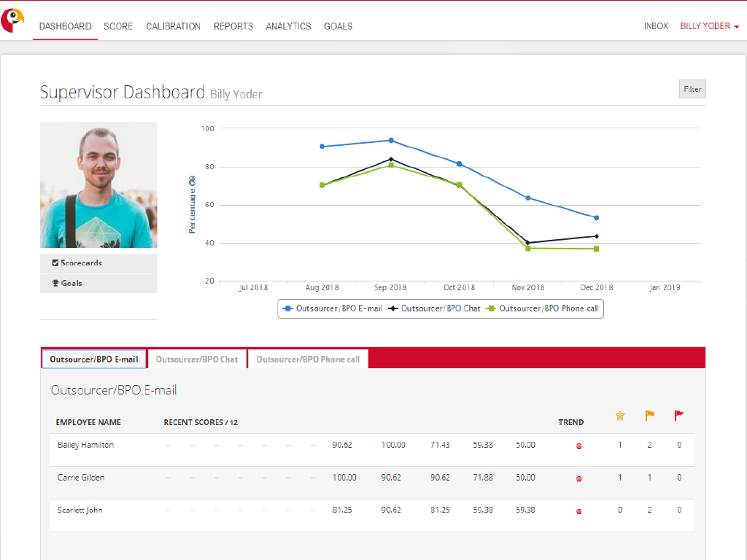Open the Calibration menu item
This screenshot has height=560, width=747.
point(173,26)
